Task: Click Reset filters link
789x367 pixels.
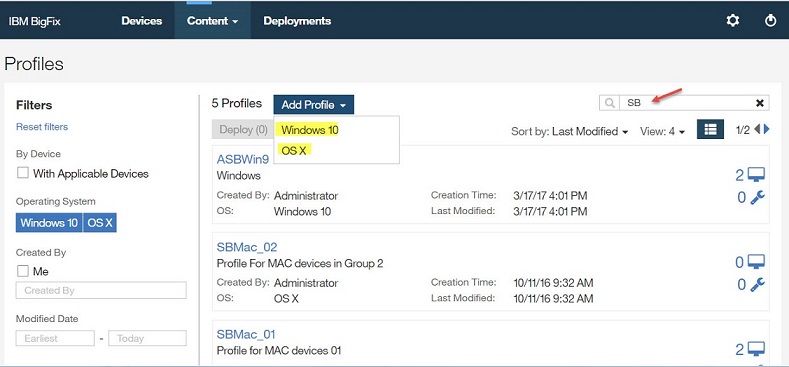Action: (x=42, y=126)
